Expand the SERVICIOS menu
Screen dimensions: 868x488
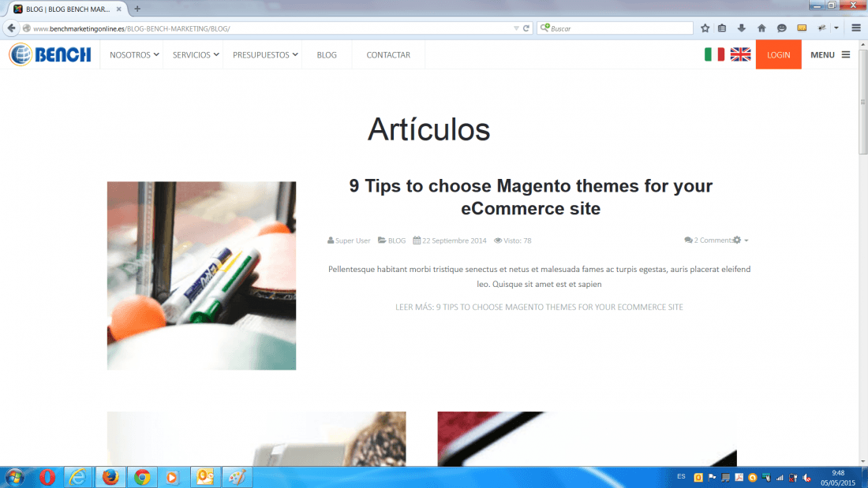[196, 54]
